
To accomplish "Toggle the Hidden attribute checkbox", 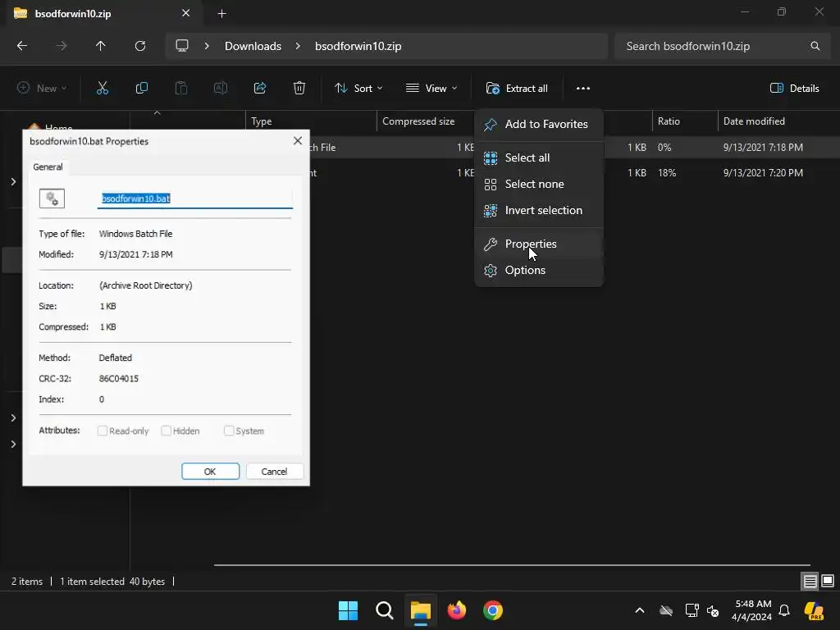I will point(166,431).
